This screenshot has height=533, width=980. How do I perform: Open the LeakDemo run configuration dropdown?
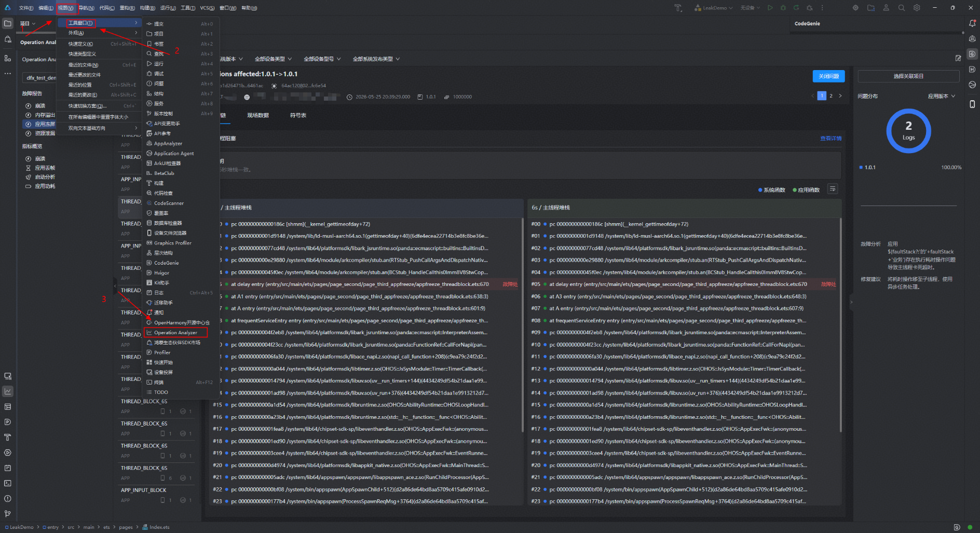click(x=714, y=8)
